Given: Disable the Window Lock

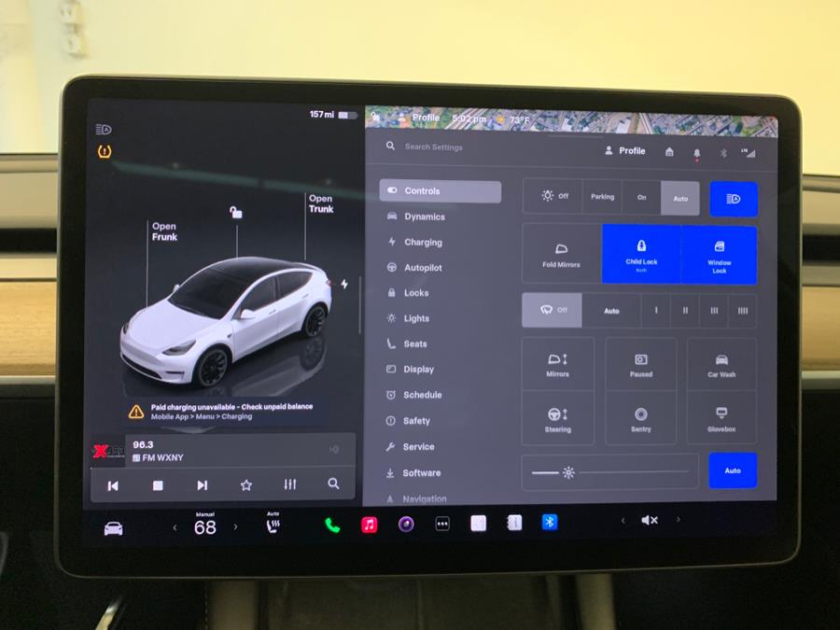Looking at the screenshot, I should coord(720,254).
